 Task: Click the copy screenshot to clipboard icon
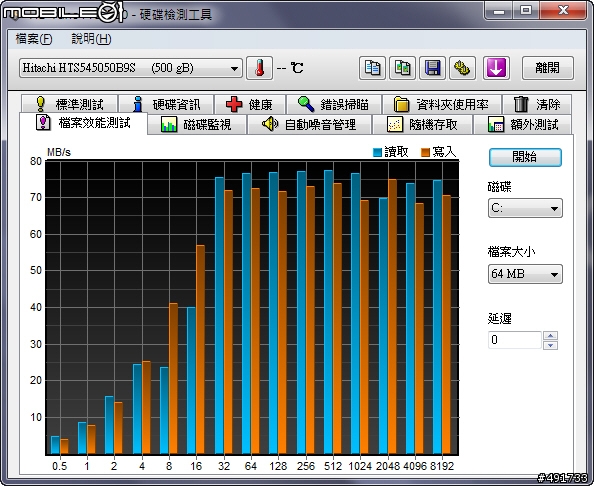tap(402, 68)
